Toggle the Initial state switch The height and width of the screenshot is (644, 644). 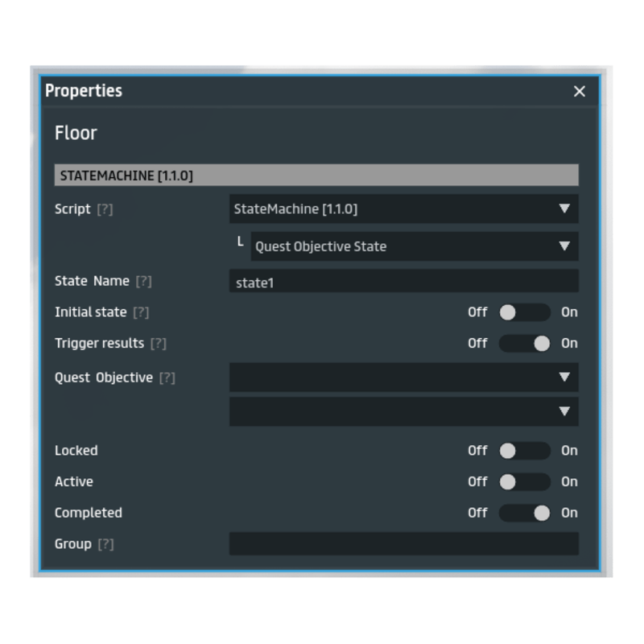524,312
